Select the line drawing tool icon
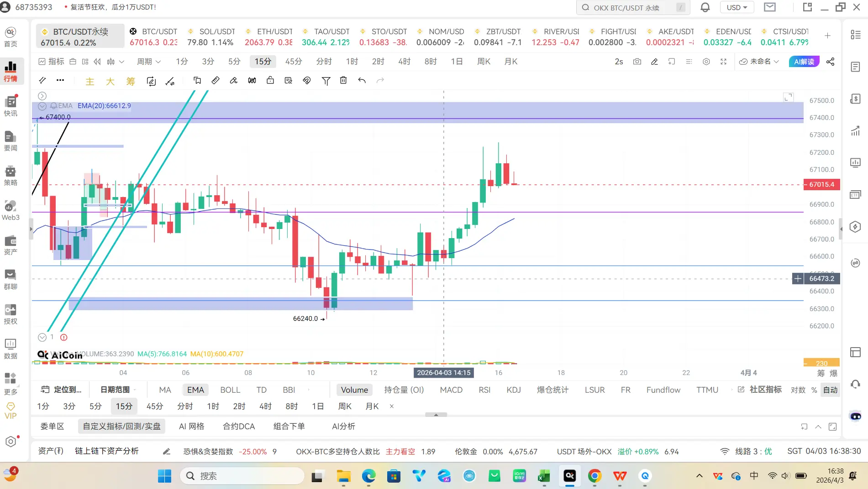The height and width of the screenshot is (489, 868). pyautogui.click(x=42, y=80)
